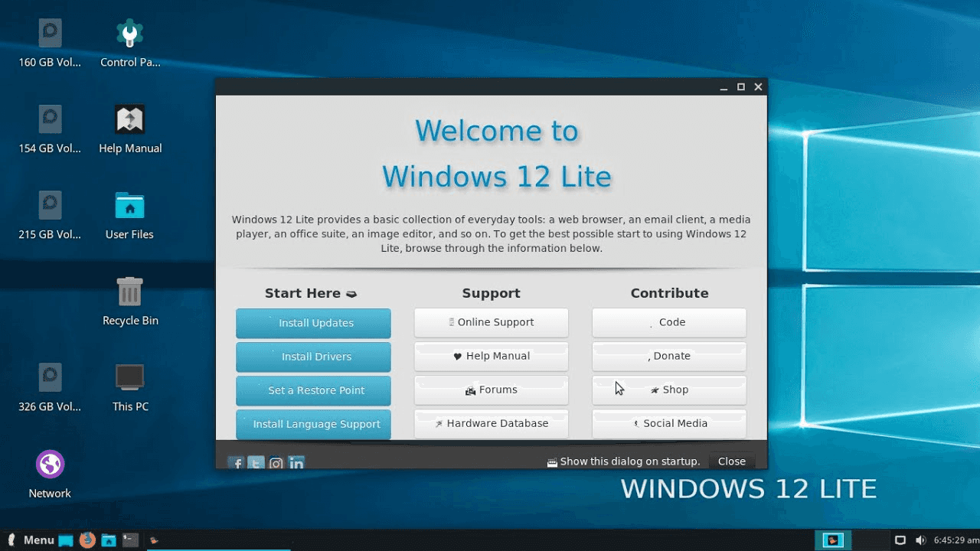This screenshot has width=980, height=551.
Task: Open Online Support
Action: (x=492, y=322)
